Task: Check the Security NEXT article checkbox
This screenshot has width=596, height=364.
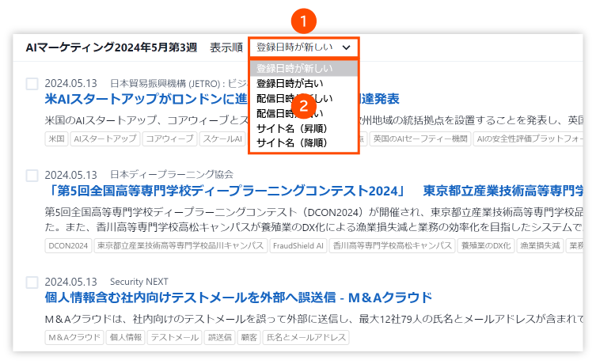Action: pos(32,282)
